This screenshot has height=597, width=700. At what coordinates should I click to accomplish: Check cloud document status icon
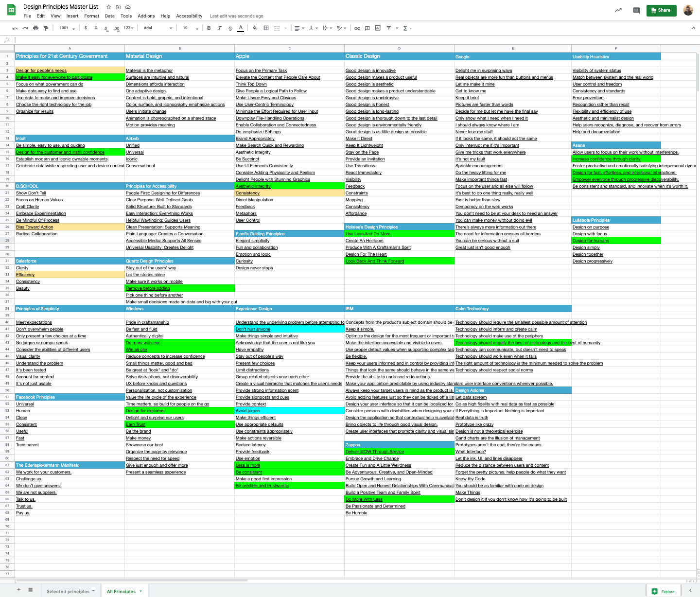(x=128, y=7)
